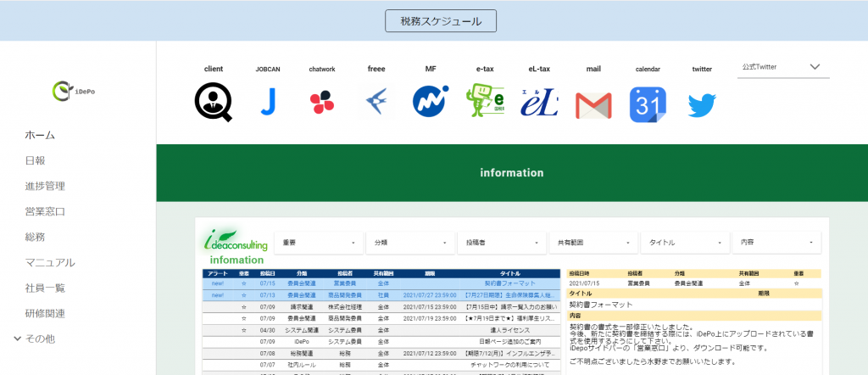Image resolution: width=868 pixels, height=375 pixels.
Task: Go to 進捗管理 in the sidebar
Action: click(x=45, y=186)
